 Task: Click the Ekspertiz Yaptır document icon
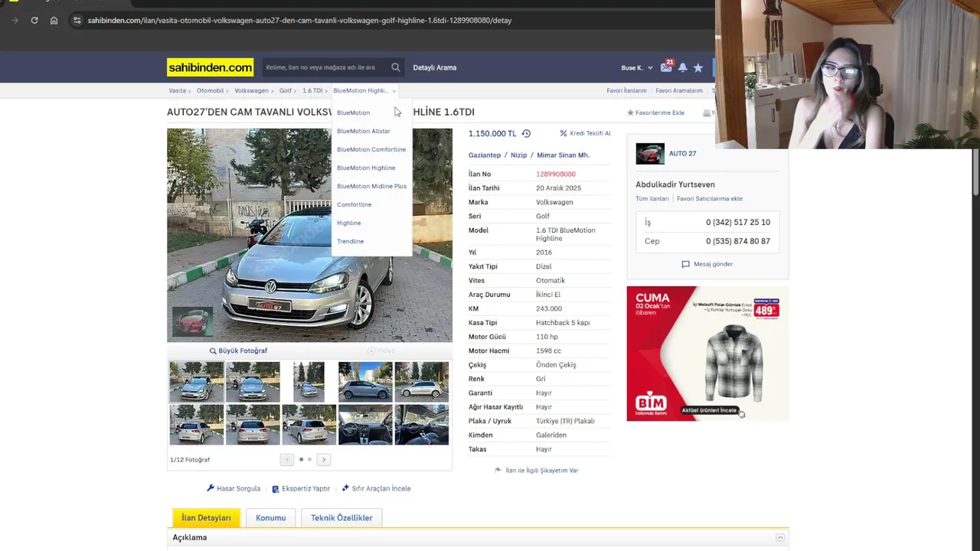coord(276,488)
